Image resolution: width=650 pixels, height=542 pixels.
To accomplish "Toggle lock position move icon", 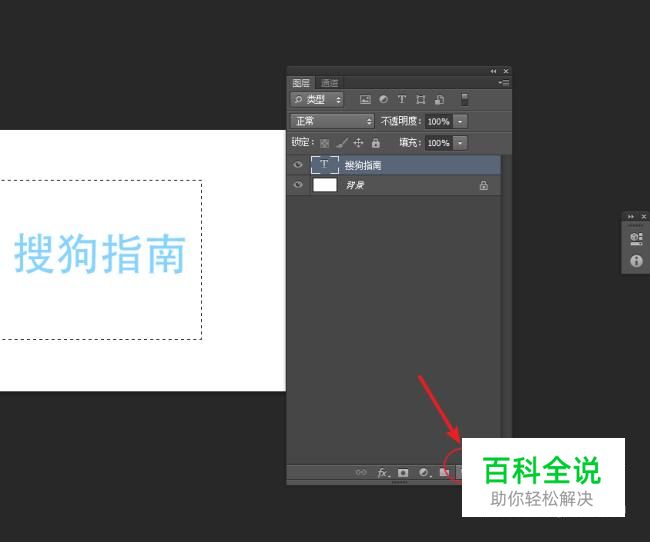I will [x=358, y=143].
